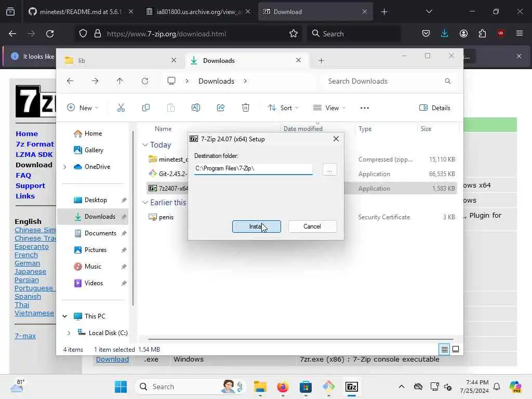Open Desktop in the navigation pane
The width and height of the screenshot is (532, 399).
click(96, 200)
